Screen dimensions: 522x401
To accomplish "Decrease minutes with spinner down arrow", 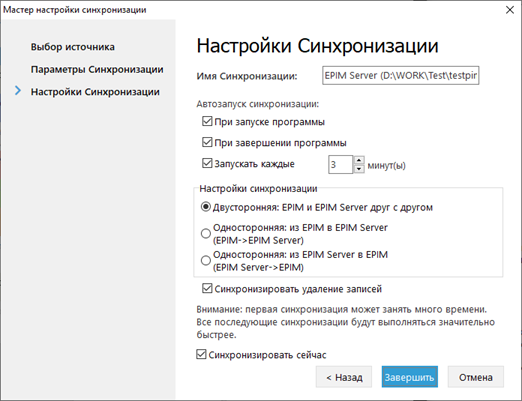I will (x=359, y=169).
